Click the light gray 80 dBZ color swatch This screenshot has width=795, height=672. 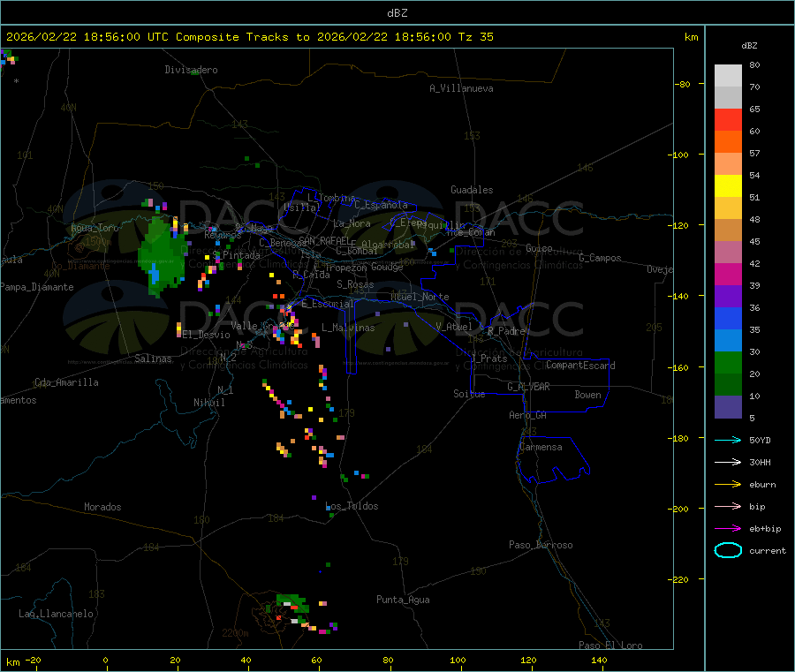click(728, 76)
